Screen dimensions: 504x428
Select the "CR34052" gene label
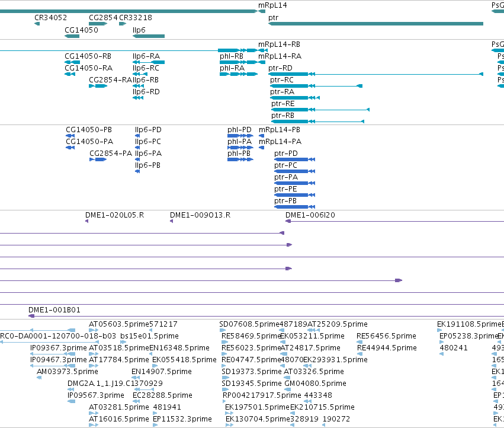pos(50,17)
